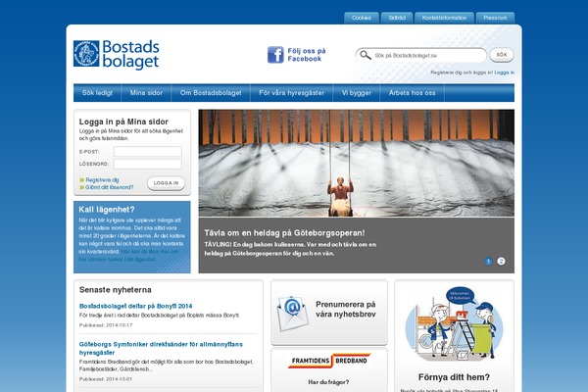Focus the Lösenord input field
588x392 pixels.
[148, 164]
